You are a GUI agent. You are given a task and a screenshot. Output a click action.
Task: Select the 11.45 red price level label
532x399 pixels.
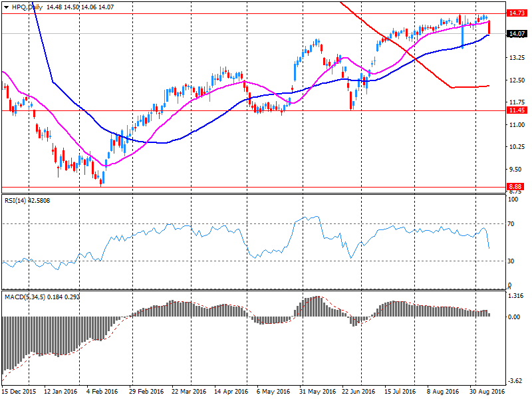pyautogui.click(x=517, y=110)
